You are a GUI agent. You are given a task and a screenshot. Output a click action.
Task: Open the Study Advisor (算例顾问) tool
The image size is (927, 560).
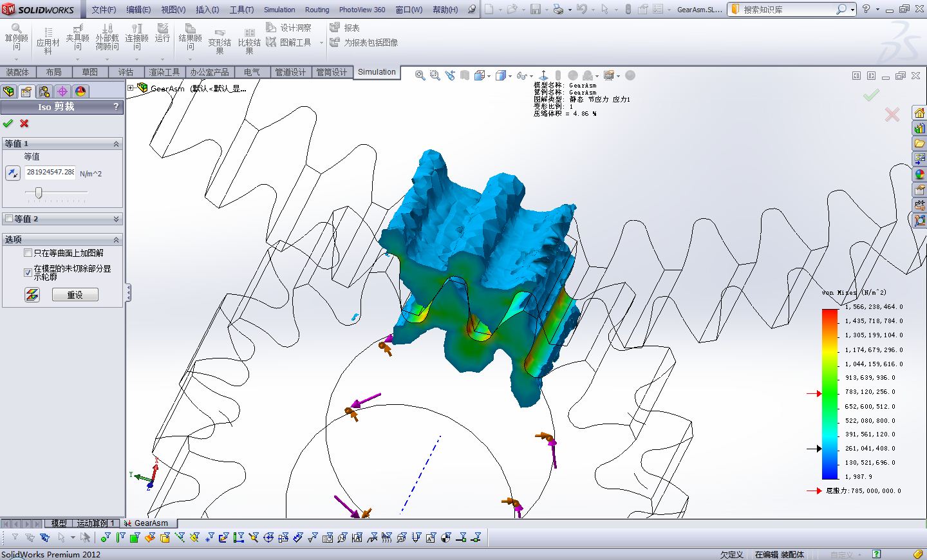(x=16, y=37)
